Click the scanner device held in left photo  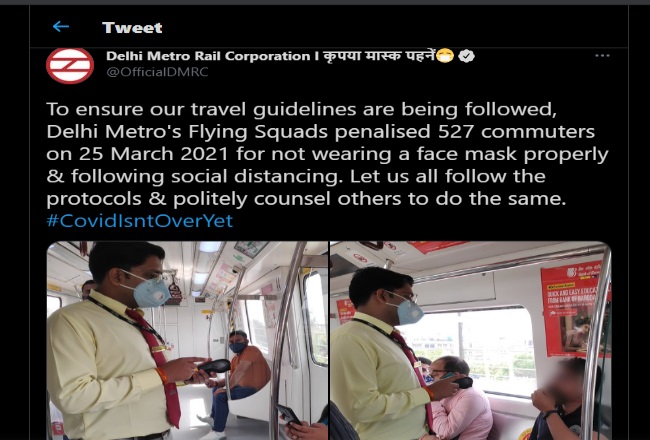pos(213,366)
